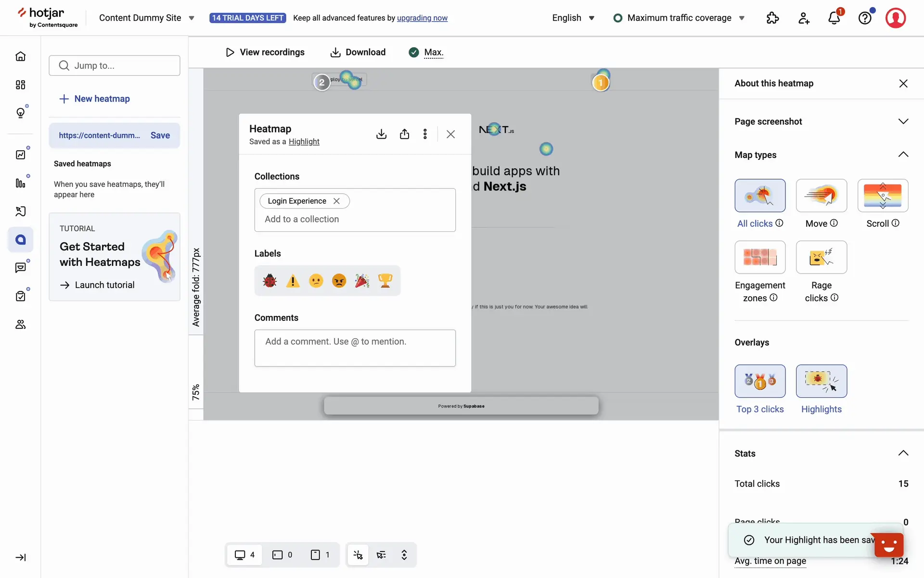Screen dimensions: 924x578
Task: Click the comment input field
Action: click(355, 348)
